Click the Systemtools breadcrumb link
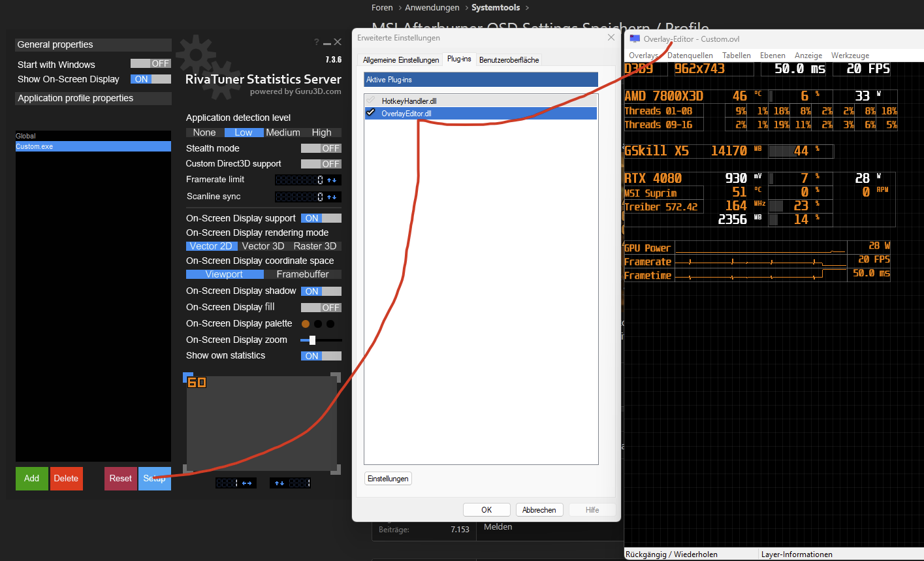 (496, 8)
